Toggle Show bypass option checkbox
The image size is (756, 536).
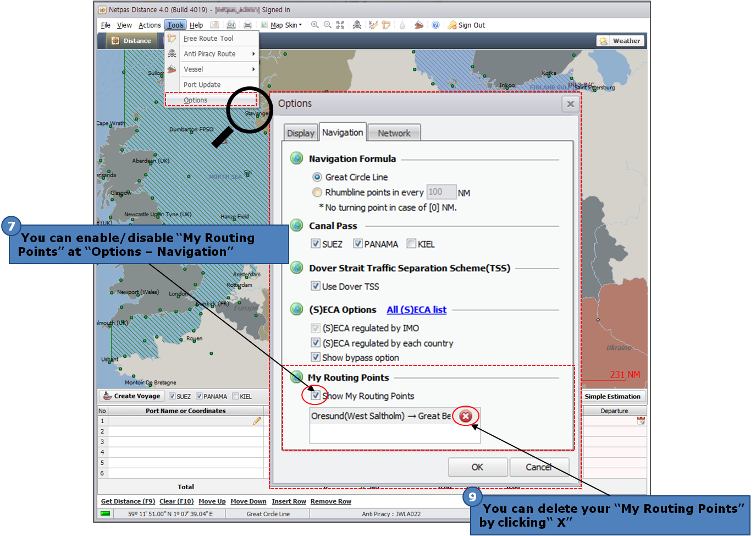[x=316, y=357]
